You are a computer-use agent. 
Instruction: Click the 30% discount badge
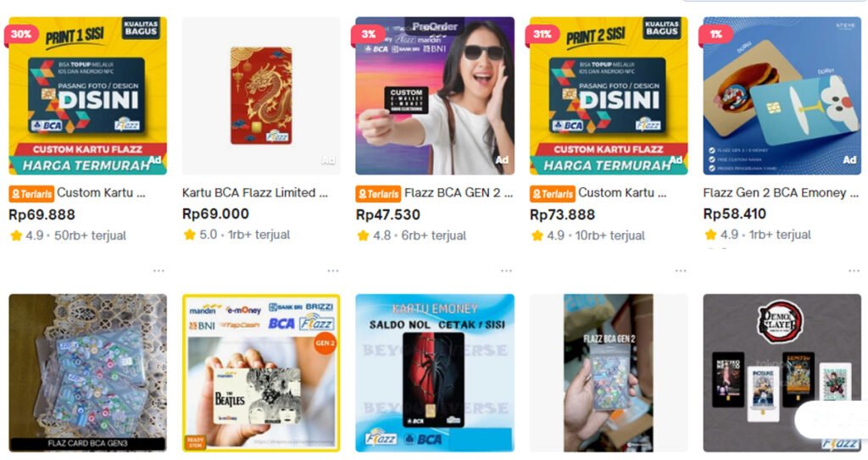click(x=21, y=34)
